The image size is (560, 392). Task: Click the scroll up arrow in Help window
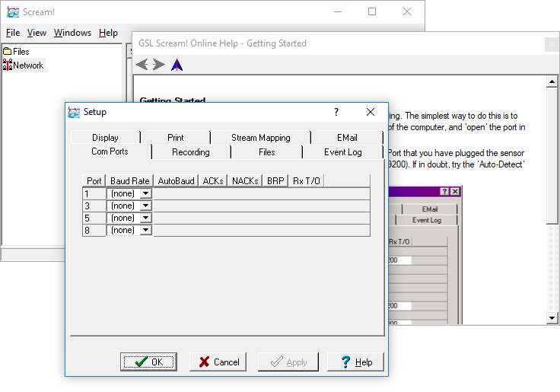point(552,81)
